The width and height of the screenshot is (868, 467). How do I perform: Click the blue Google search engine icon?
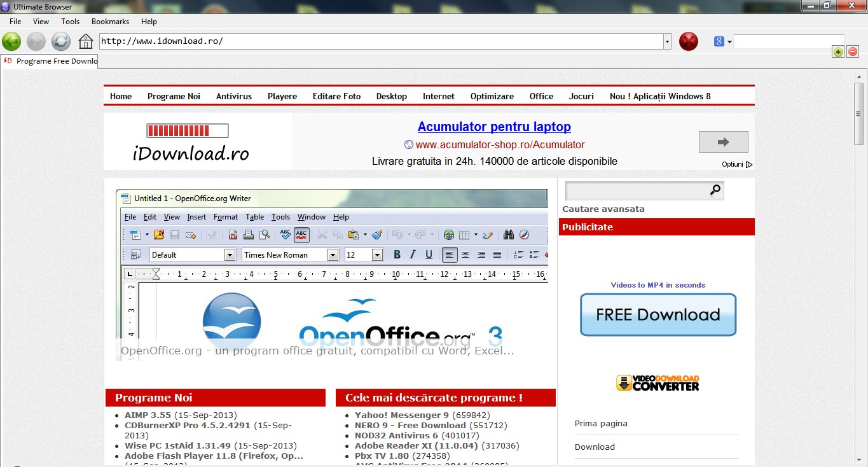[719, 41]
